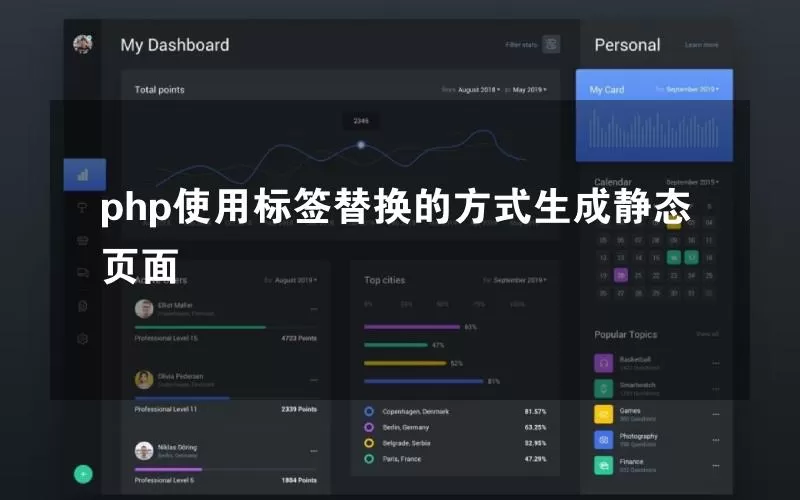Click the Professional Level 11 label
This screenshot has height=500, width=800.
[x=165, y=409]
